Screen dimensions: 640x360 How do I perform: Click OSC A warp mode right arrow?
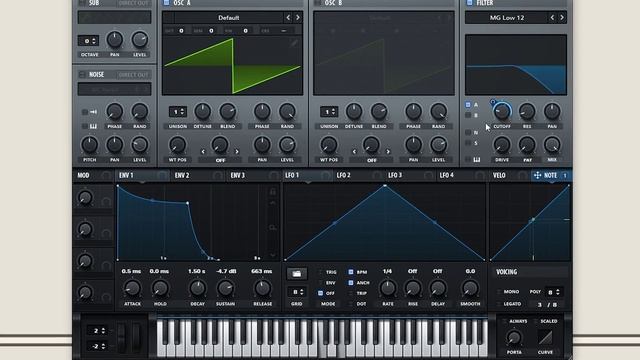tap(237, 151)
